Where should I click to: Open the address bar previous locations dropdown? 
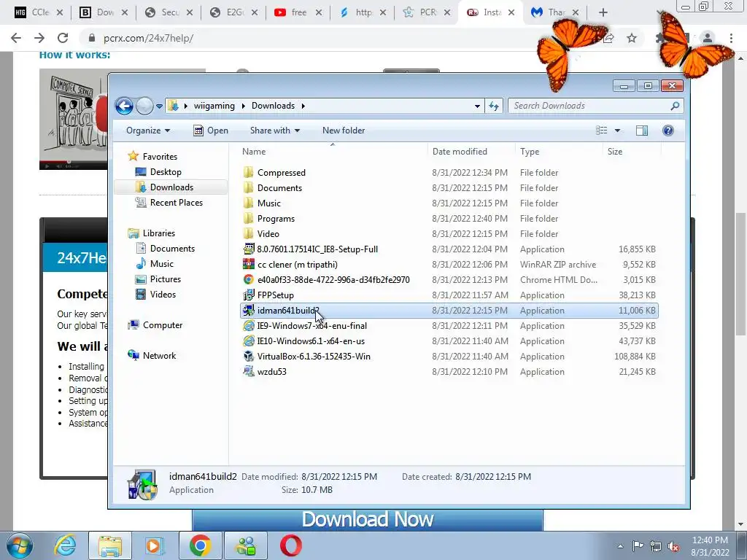477,106
